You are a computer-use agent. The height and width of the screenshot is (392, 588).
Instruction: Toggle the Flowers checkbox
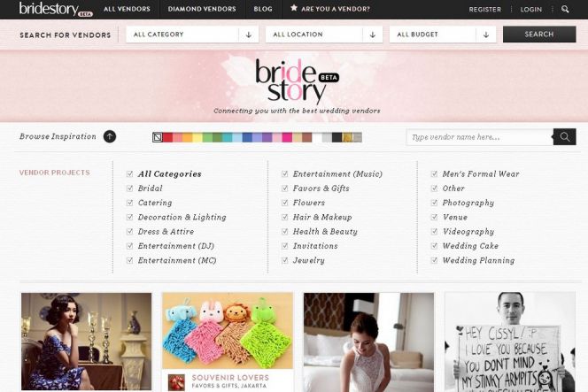(284, 203)
